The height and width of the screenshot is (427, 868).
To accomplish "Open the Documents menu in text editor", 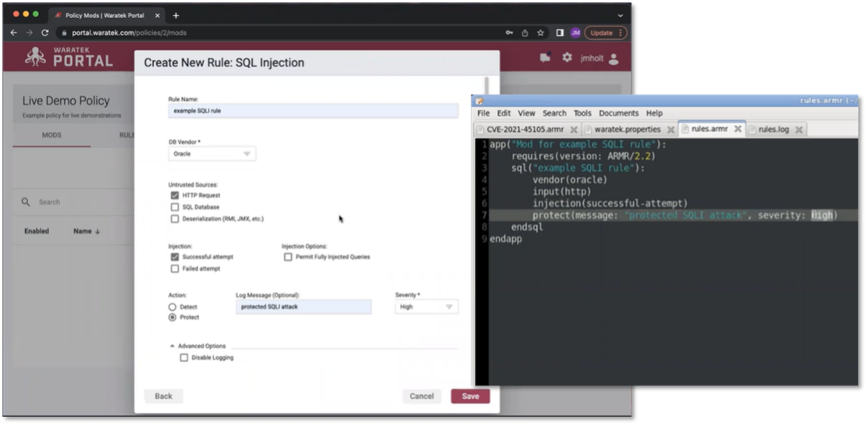I will pos(618,113).
